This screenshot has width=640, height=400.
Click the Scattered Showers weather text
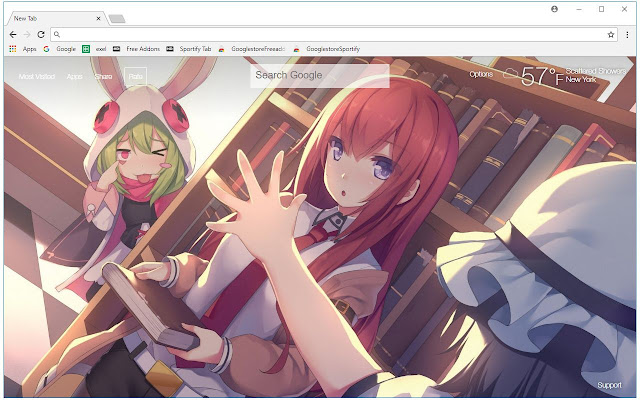[596, 71]
